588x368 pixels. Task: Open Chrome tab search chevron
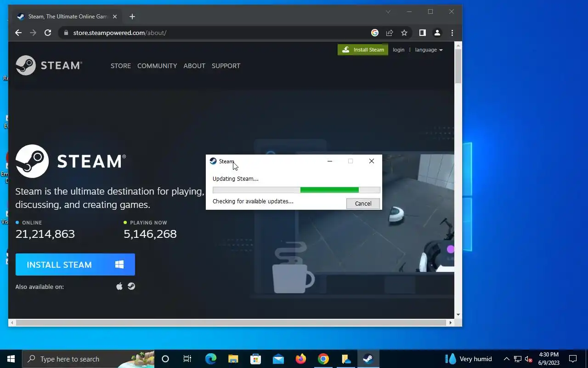388,11
